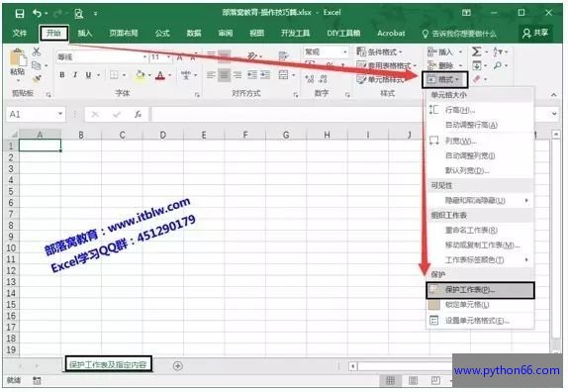Viewport: 568px width, 392px height.
Task: Click the Find magnifier icon
Action: (498, 65)
